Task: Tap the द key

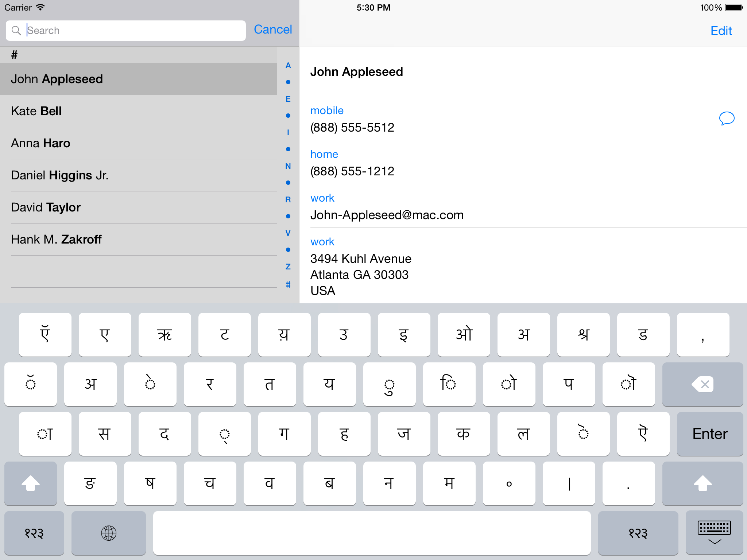Action: coord(165,434)
